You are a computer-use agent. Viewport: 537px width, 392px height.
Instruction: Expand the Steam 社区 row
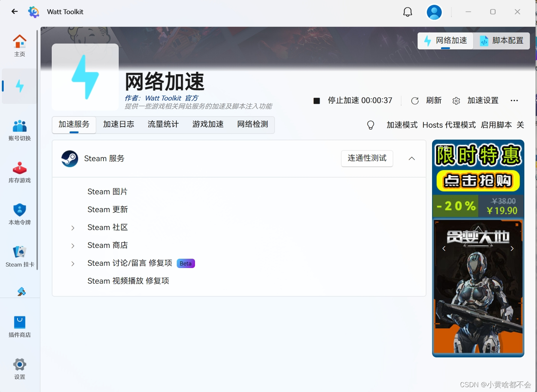[73, 228]
